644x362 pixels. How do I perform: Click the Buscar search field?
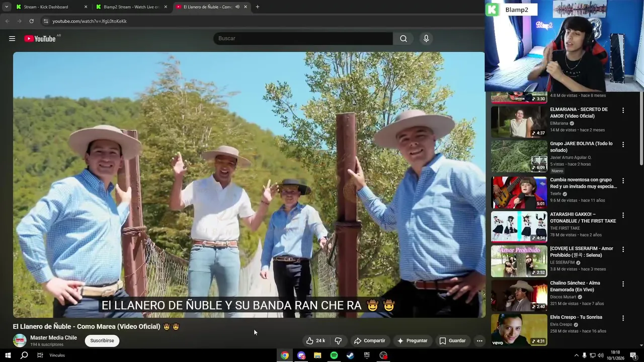[x=303, y=39]
